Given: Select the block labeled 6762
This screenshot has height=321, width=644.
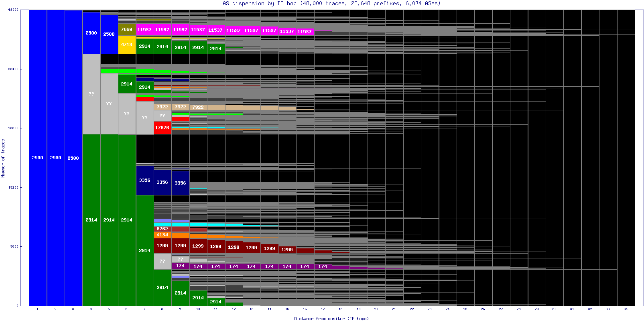Looking at the screenshot, I should [163, 229].
